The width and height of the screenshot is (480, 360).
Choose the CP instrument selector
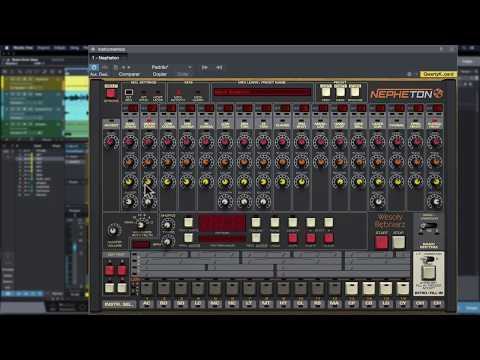[x=351, y=304]
